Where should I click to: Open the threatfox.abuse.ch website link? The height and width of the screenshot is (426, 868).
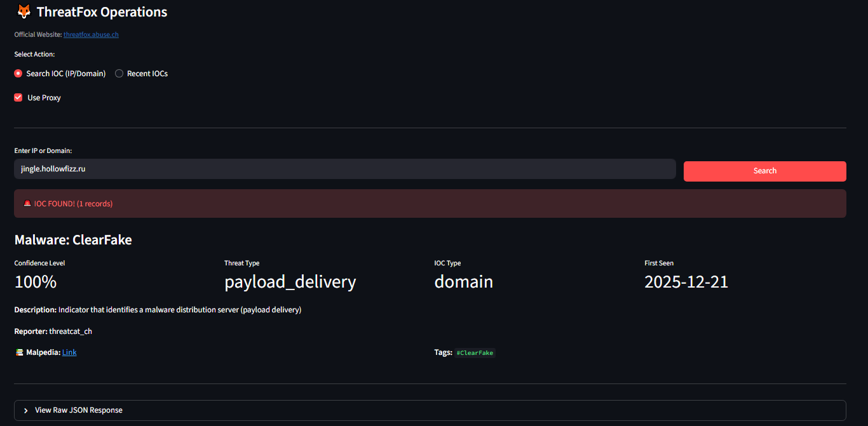[91, 34]
